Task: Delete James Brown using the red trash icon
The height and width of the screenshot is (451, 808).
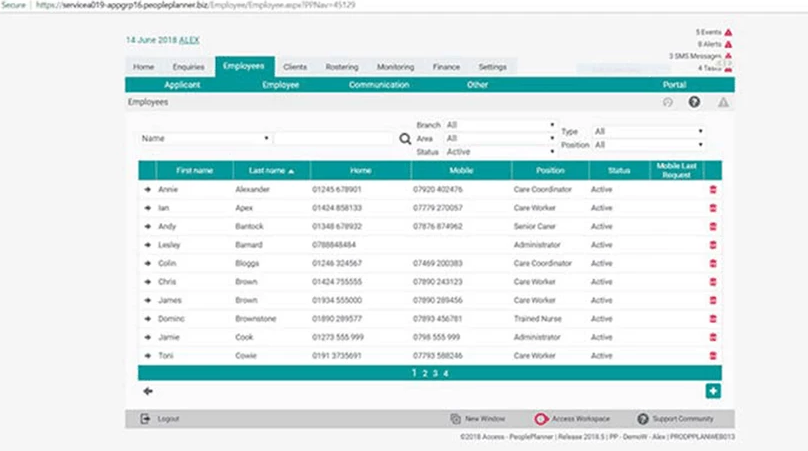Action: (x=713, y=300)
